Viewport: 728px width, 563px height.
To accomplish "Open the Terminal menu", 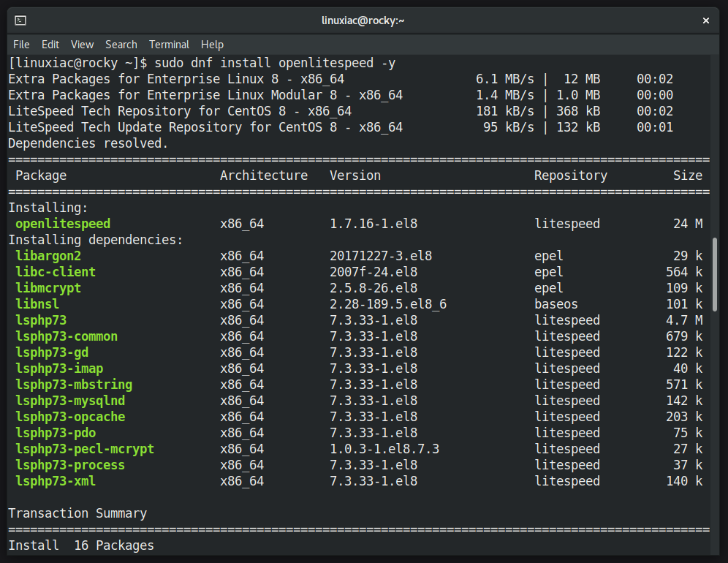I will pyautogui.click(x=169, y=45).
